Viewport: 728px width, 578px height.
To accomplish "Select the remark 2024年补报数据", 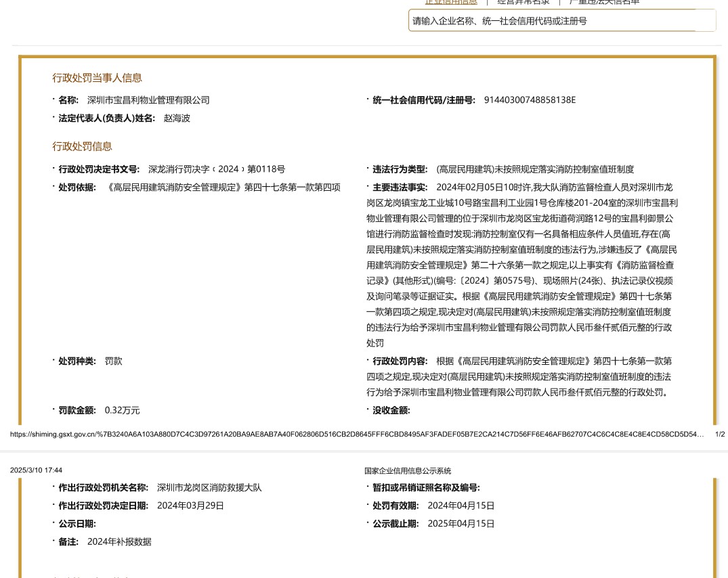I will coord(119,542).
